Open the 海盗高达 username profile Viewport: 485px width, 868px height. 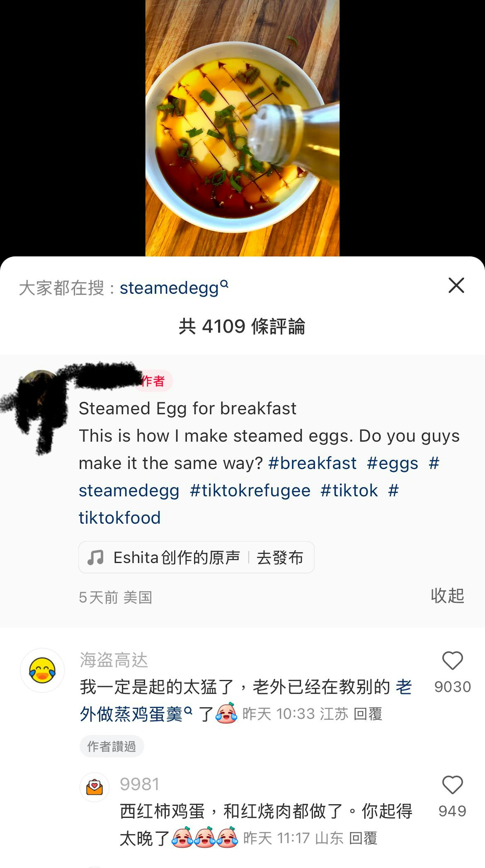pyautogui.click(x=114, y=660)
